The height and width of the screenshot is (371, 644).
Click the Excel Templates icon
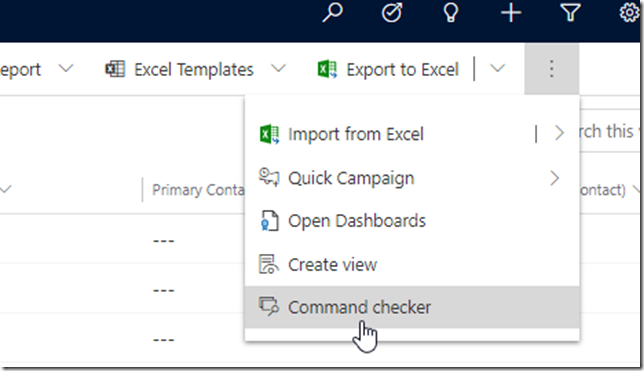click(x=115, y=69)
